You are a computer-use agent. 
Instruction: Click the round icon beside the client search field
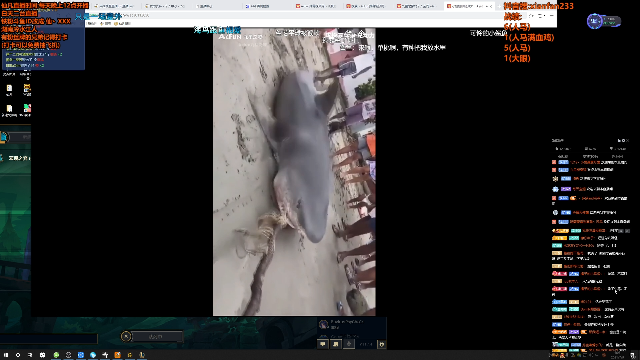click(x=126, y=336)
